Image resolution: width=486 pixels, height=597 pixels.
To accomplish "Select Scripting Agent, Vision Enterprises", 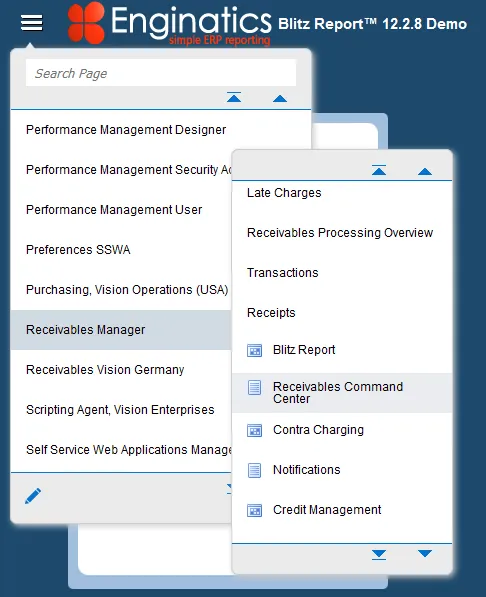I will 120,410.
